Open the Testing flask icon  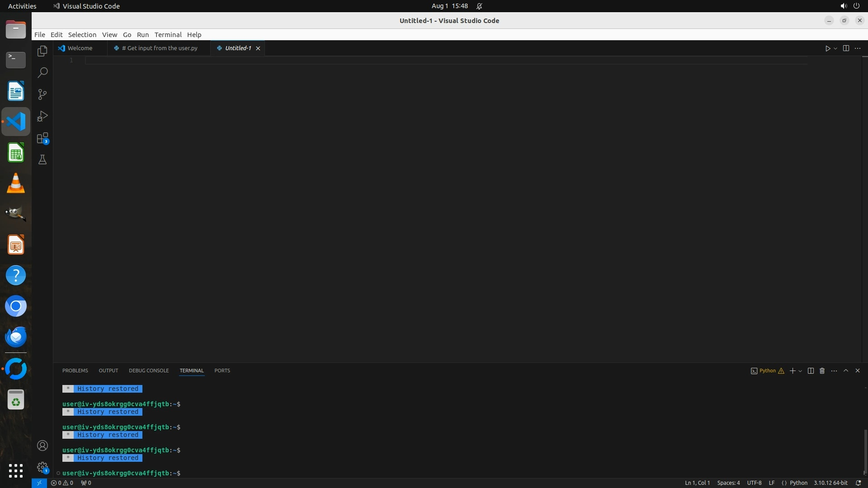tap(42, 160)
